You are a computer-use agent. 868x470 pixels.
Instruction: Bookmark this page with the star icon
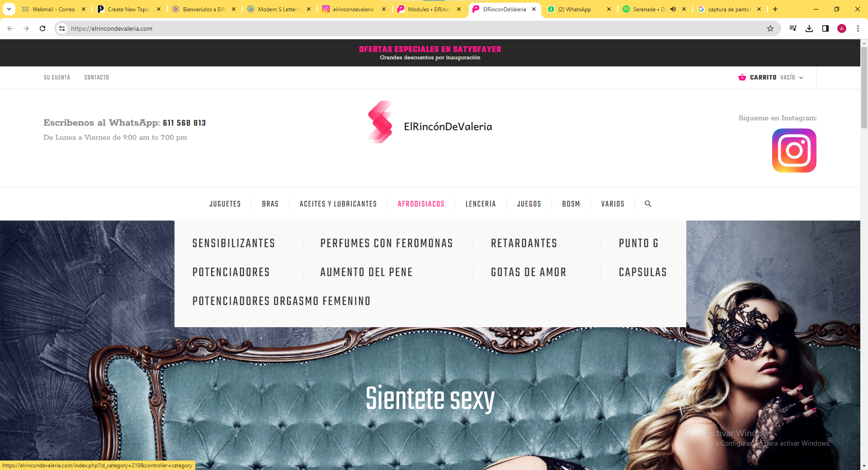(770, 28)
